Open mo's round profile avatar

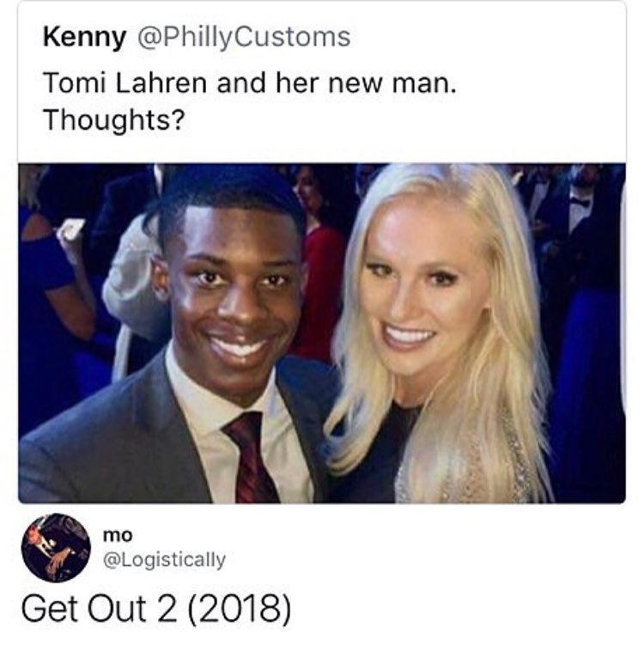click(56, 547)
